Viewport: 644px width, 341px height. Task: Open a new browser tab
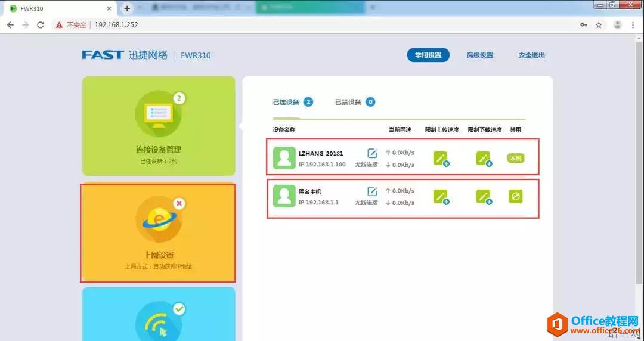pyautogui.click(x=126, y=8)
